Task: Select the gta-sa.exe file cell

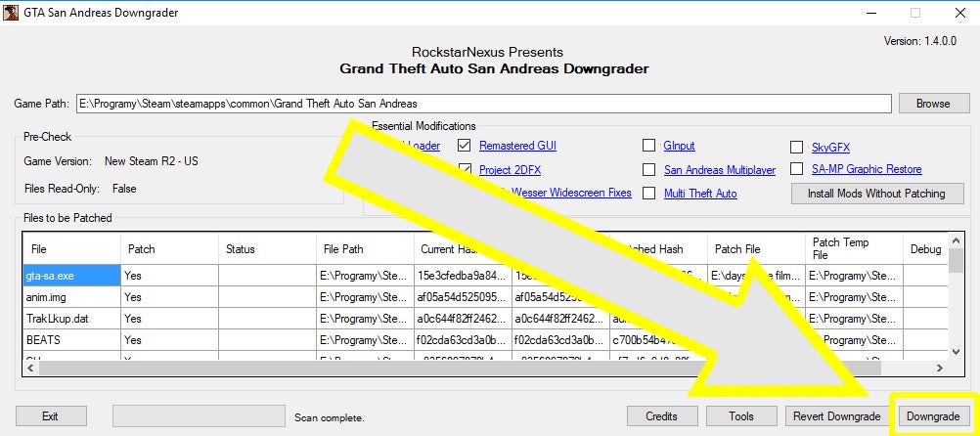Action: point(71,276)
